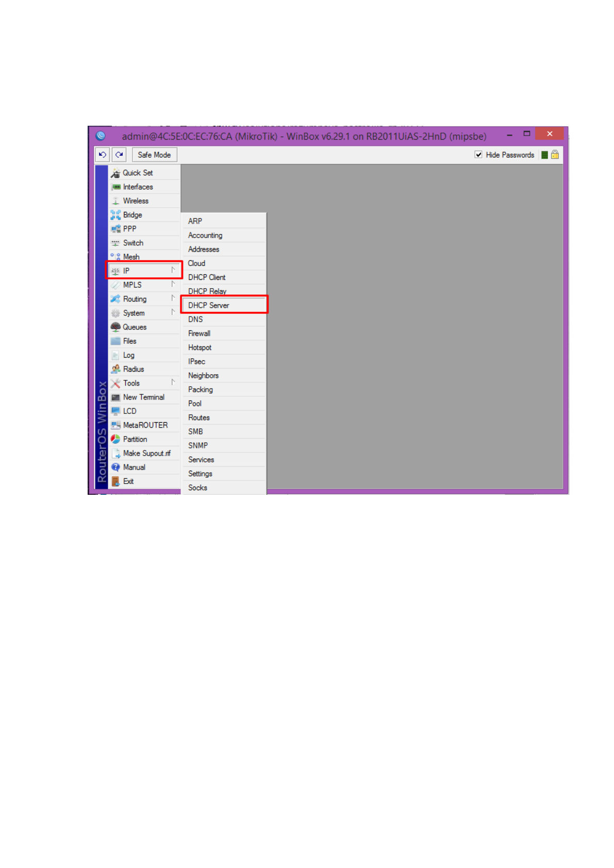
Task: Select SMB in the IP submenu
Action: (x=224, y=431)
